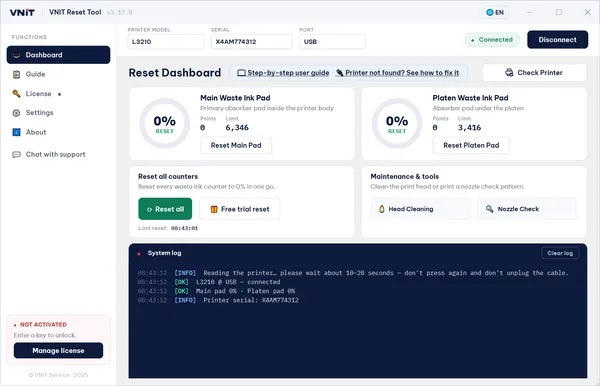
Task: Click the red dot beside System log
Action: coord(139,254)
